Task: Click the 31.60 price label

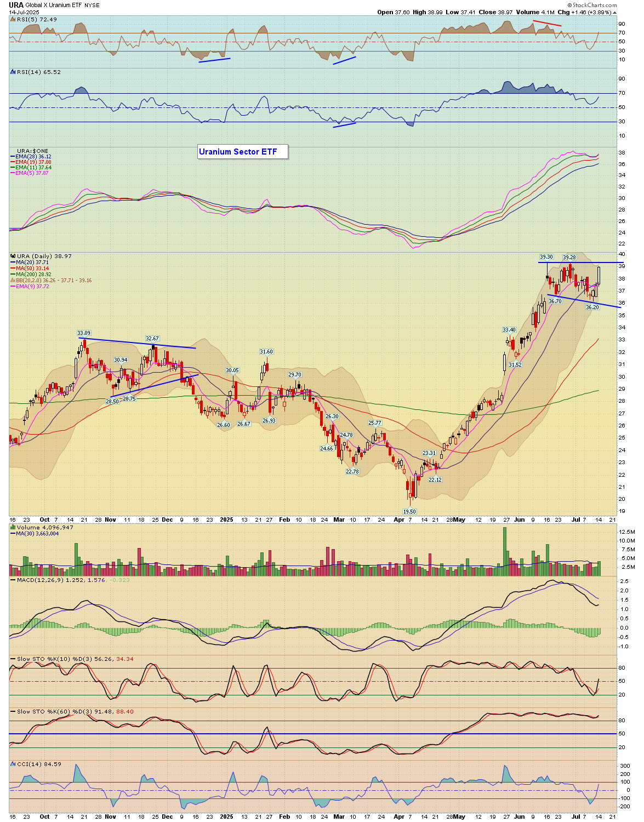Action: point(266,351)
